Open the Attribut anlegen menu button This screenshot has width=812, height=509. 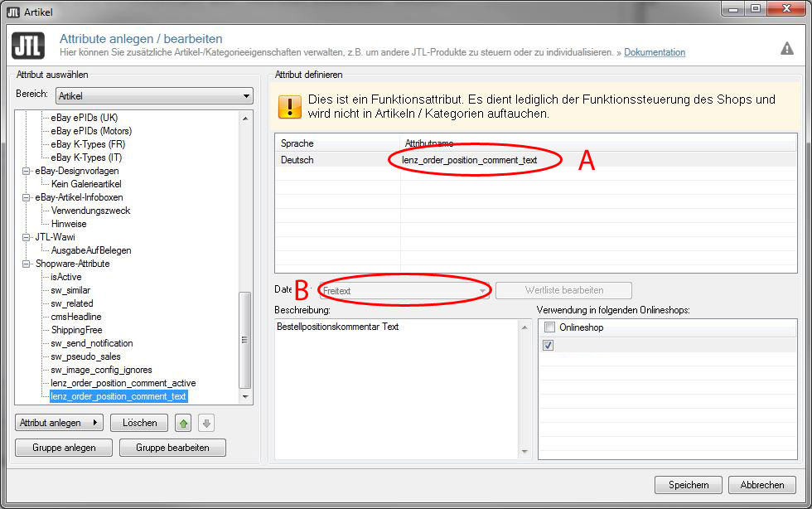[58, 423]
